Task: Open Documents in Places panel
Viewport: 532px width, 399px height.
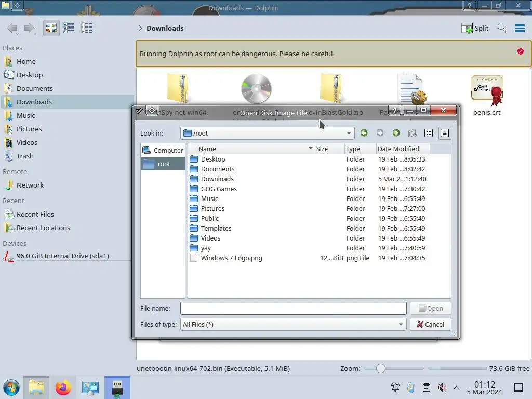Action: point(35,88)
